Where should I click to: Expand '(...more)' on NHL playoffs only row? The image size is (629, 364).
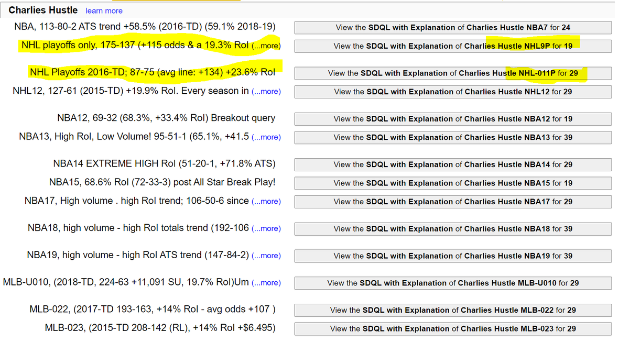click(x=266, y=46)
